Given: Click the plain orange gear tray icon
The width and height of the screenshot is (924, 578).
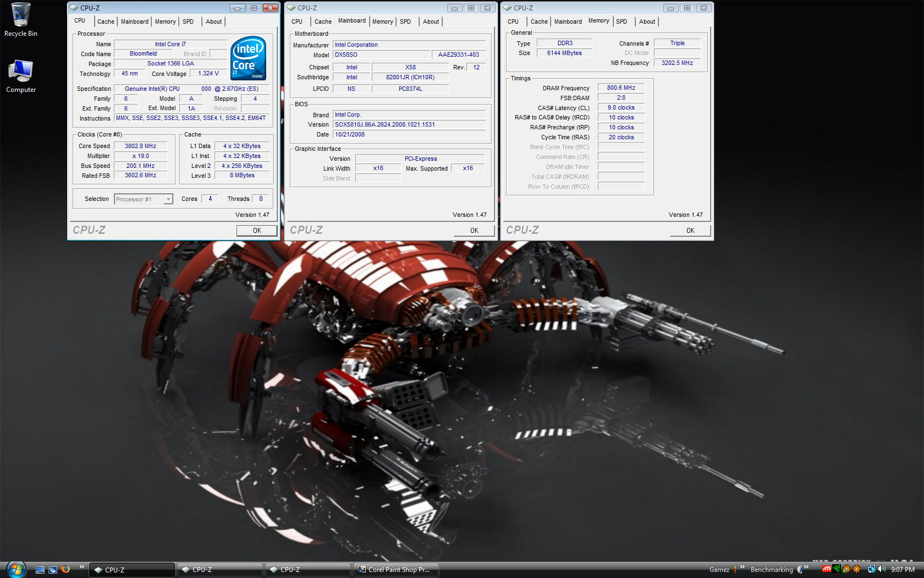Looking at the screenshot, I should point(856,569).
